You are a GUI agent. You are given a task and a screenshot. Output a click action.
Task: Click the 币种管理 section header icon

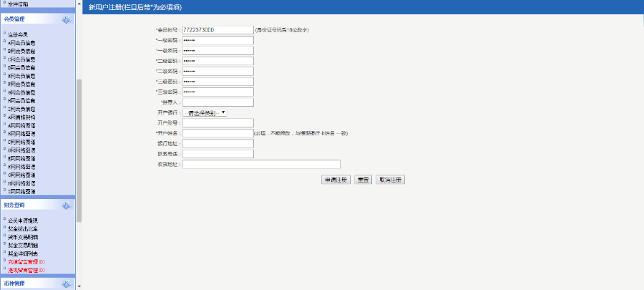tap(67, 284)
